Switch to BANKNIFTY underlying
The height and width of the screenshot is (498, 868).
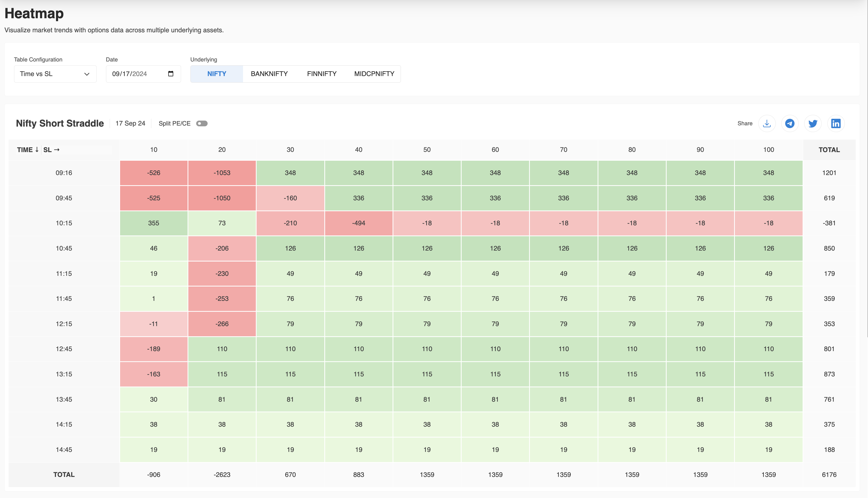tap(269, 74)
